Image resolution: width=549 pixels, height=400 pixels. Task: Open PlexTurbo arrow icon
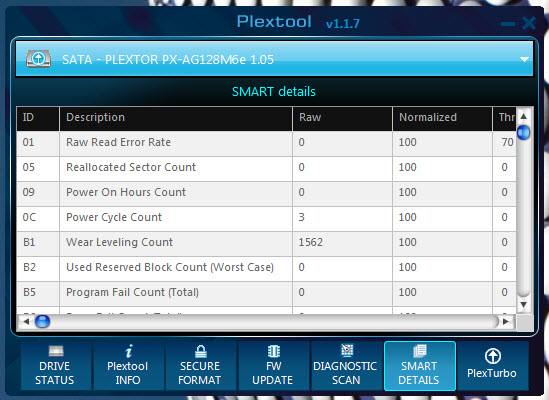[493, 357]
